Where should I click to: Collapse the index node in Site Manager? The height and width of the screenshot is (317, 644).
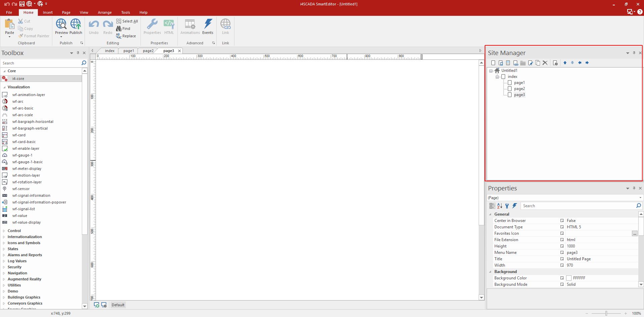coord(497,77)
